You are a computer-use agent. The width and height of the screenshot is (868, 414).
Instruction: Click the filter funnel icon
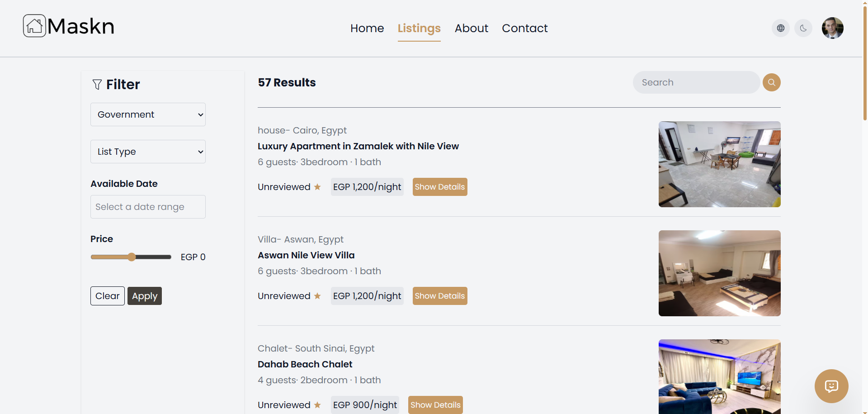(x=97, y=85)
